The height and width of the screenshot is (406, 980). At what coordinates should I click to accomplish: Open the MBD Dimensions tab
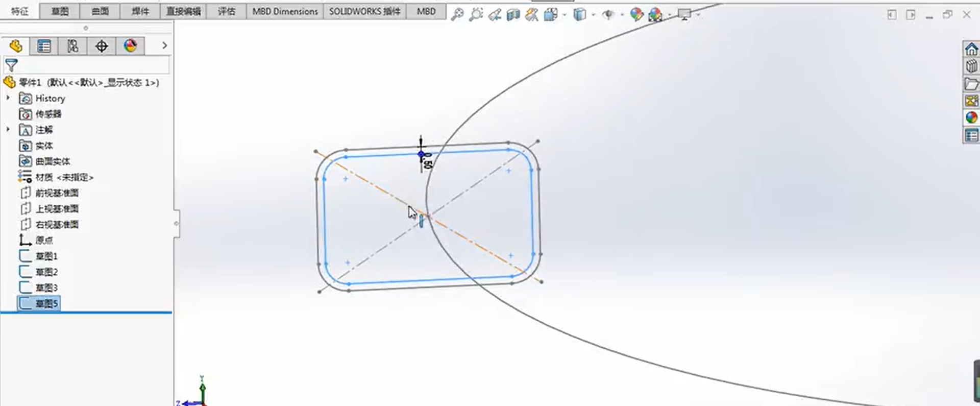click(285, 11)
